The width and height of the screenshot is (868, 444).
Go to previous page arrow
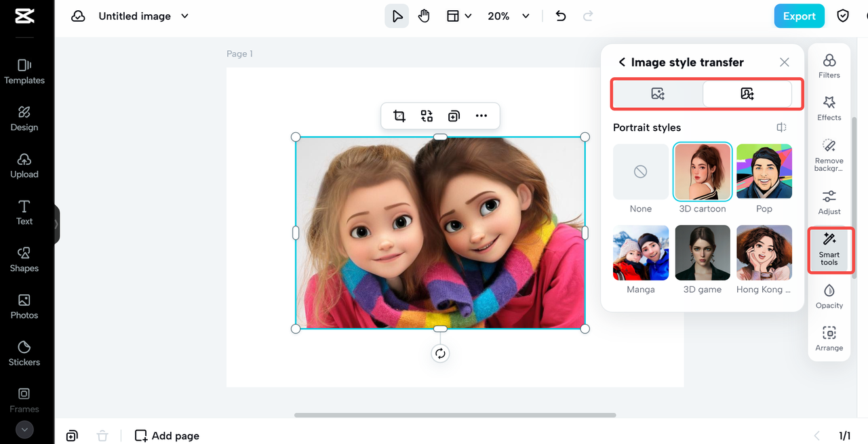point(816,436)
